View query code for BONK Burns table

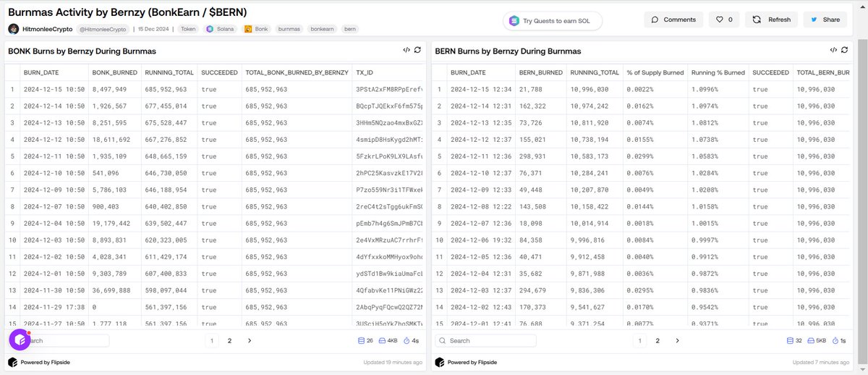[407, 50]
